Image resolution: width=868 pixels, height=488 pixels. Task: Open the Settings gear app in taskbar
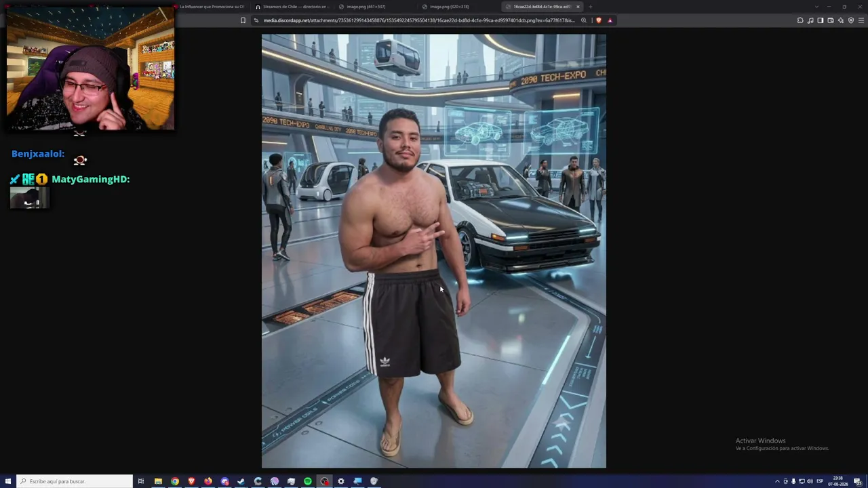click(341, 481)
